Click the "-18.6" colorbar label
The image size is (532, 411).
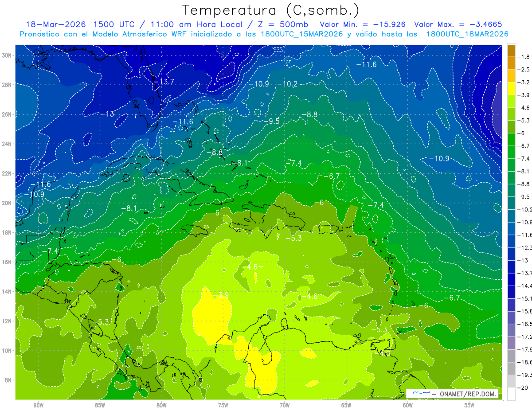[526, 362]
